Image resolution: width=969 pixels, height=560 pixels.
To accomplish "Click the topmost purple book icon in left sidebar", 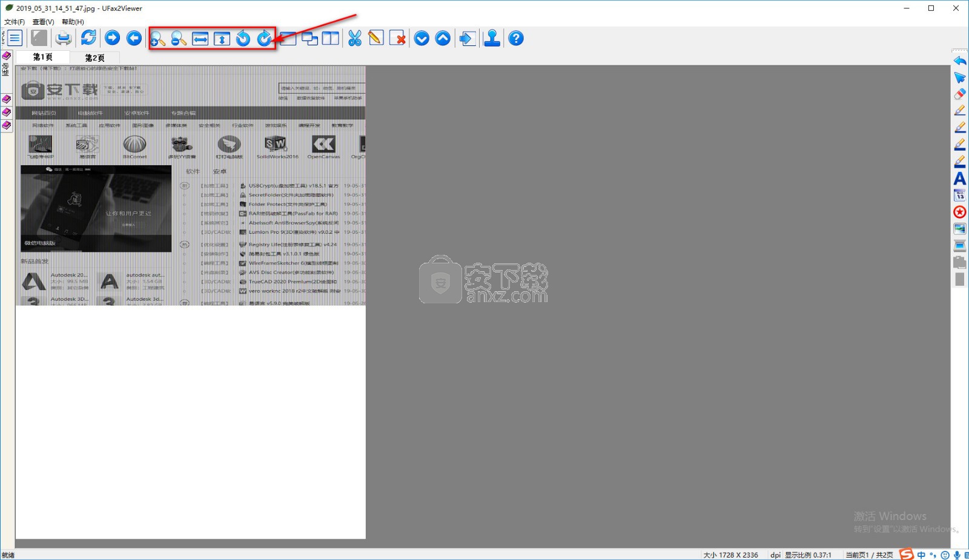I will (7, 56).
